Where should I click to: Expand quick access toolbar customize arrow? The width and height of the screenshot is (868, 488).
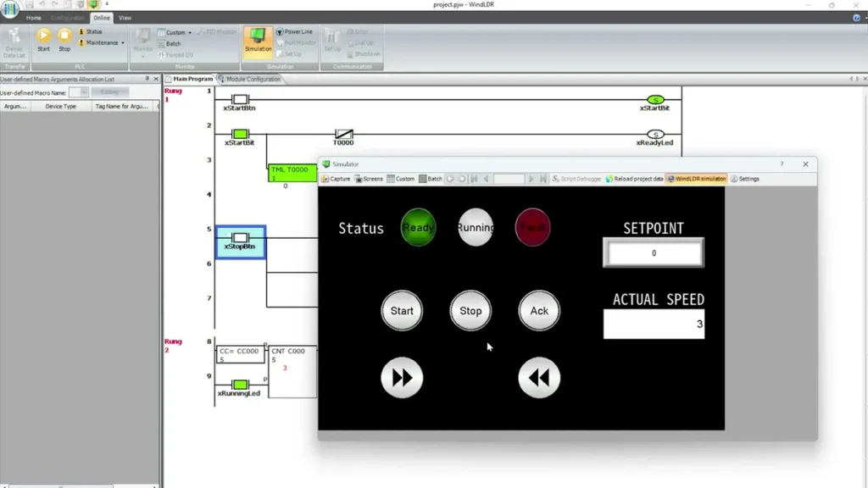tap(107, 4)
